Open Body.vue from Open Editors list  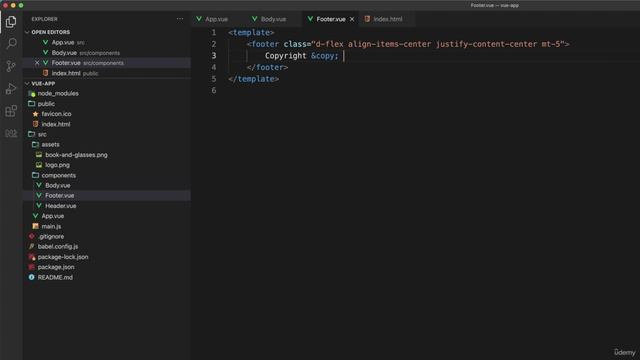[64, 53]
